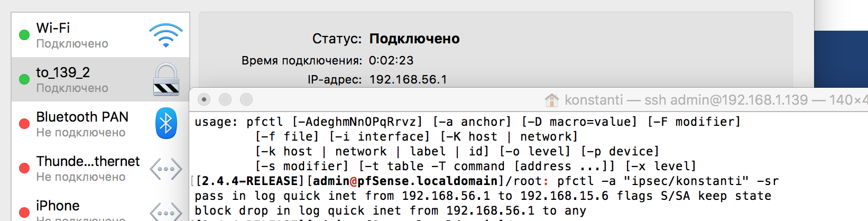The height and width of the screenshot is (221, 868).
Task: Click the Thunderbolt Ethernet arrows icon
Action: (166, 169)
